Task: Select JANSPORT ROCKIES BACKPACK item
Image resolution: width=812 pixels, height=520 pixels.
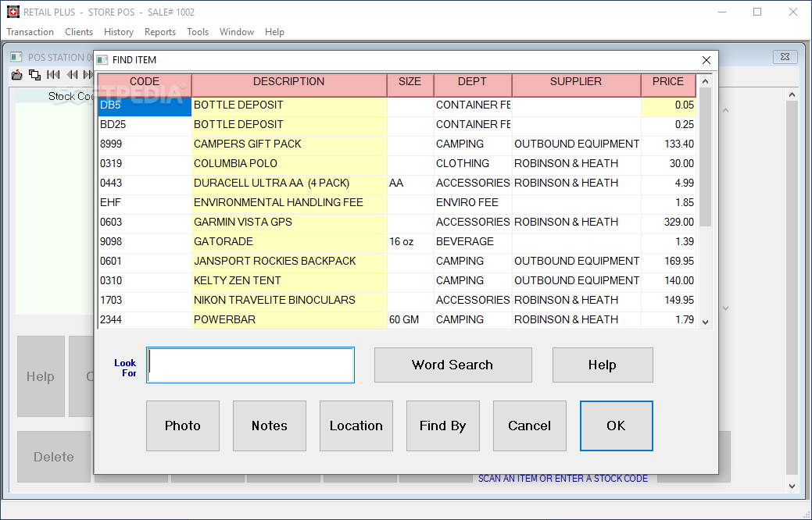Action: point(289,262)
